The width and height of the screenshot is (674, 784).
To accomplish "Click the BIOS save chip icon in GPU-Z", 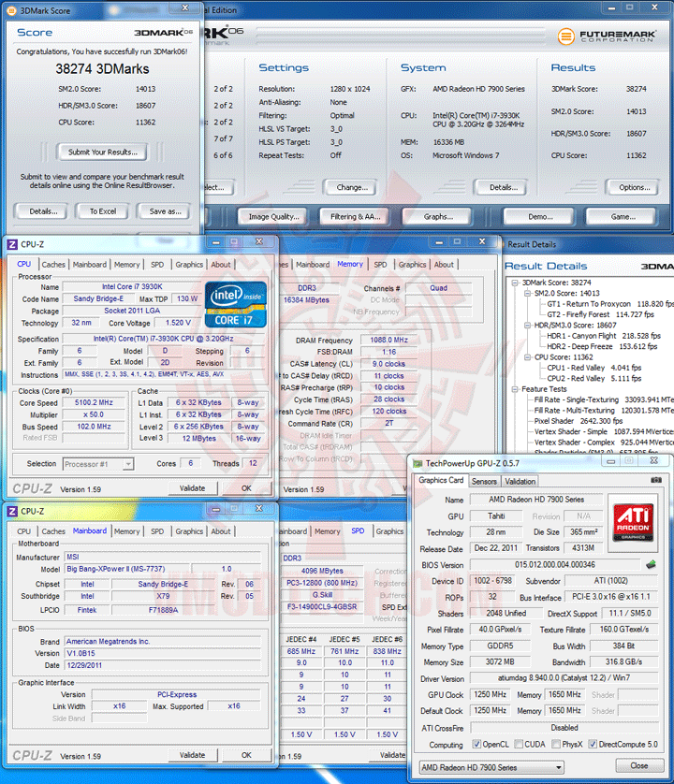I will pyautogui.click(x=651, y=564).
